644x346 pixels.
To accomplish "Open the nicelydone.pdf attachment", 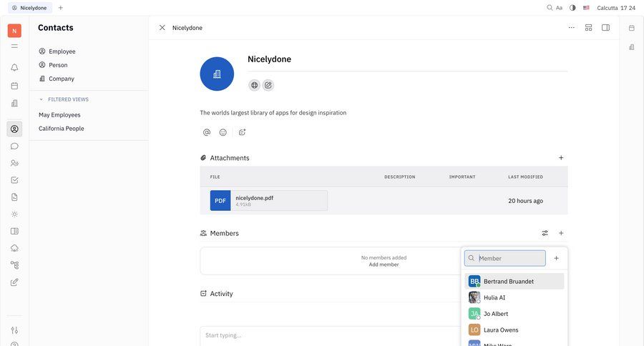I will point(268,201).
